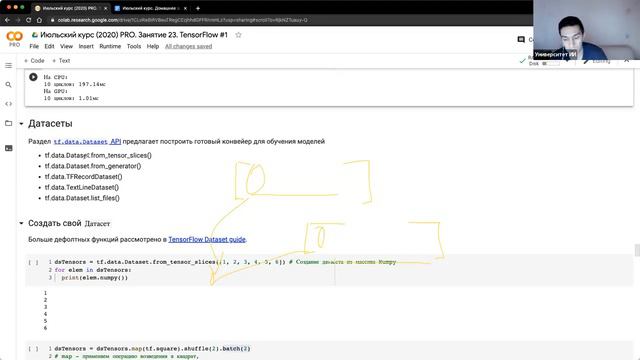Open the Tools menu
This screenshot has width=640, height=360.
click(x=134, y=47)
